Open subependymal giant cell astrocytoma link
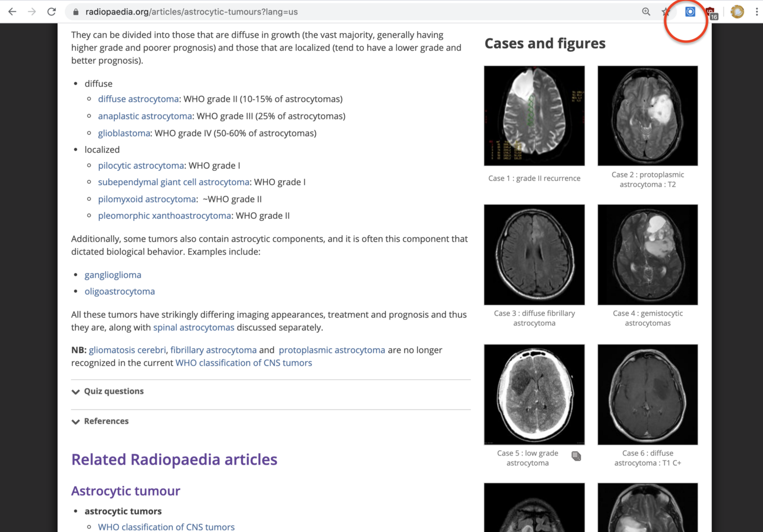The width and height of the screenshot is (763, 532). tap(174, 182)
